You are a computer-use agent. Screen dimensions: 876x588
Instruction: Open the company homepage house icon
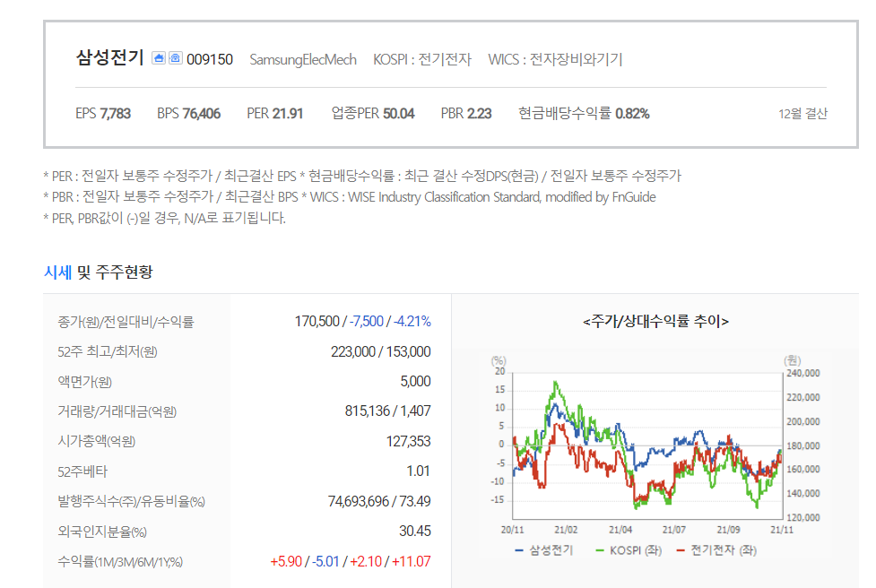click(x=159, y=58)
